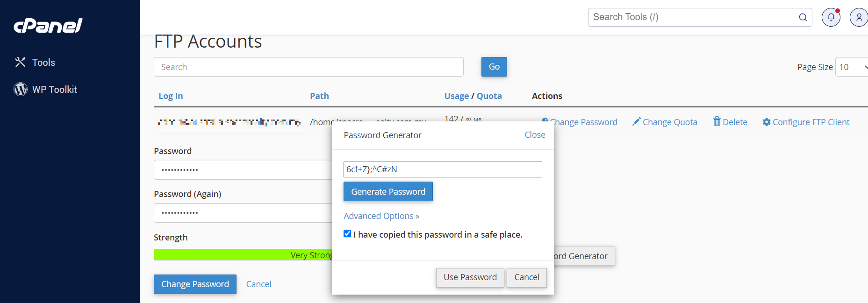Click Generate Password button

(388, 191)
